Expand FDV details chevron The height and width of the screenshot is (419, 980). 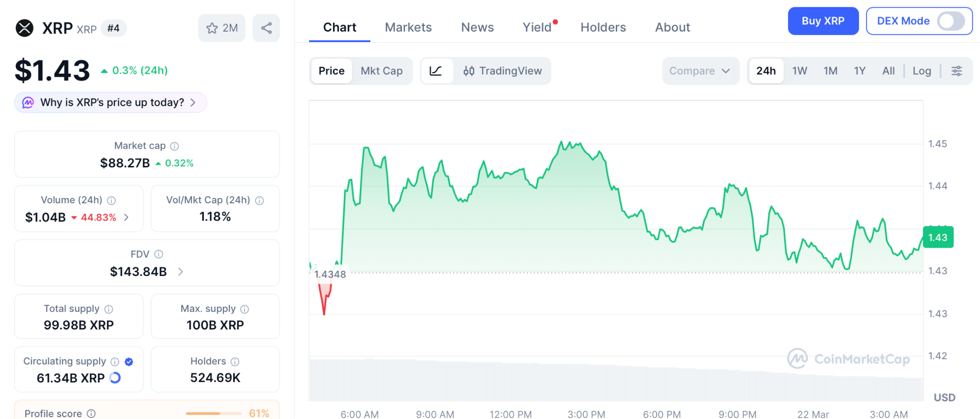click(x=180, y=272)
